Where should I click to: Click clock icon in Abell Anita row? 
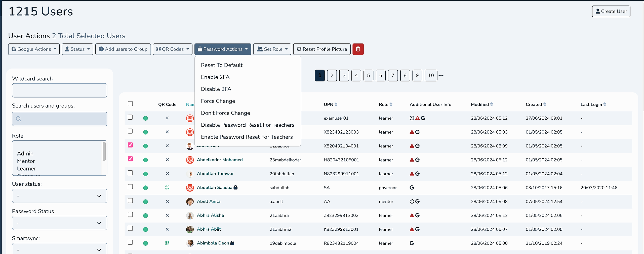tap(412, 201)
